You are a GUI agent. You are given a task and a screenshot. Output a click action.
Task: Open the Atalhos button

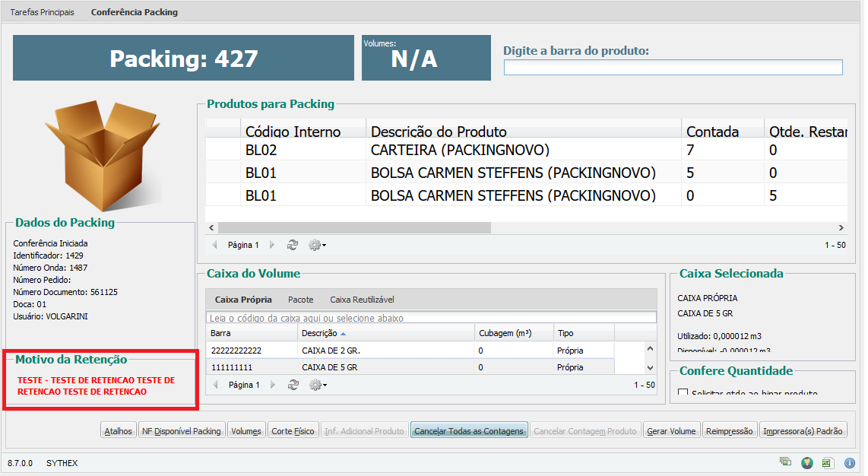pos(119,430)
